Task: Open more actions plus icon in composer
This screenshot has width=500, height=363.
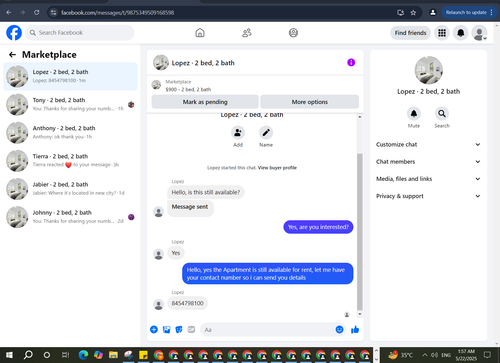Action: pyautogui.click(x=154, y=330)
